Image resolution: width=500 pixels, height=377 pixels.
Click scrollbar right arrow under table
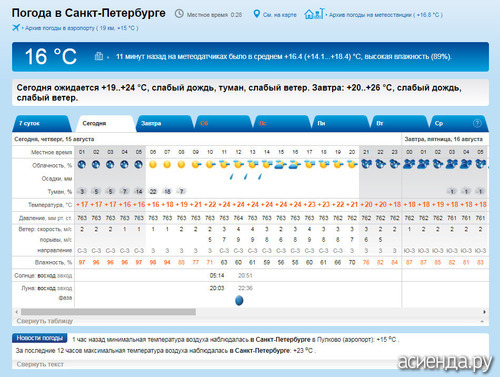click(x=484, y=312)
